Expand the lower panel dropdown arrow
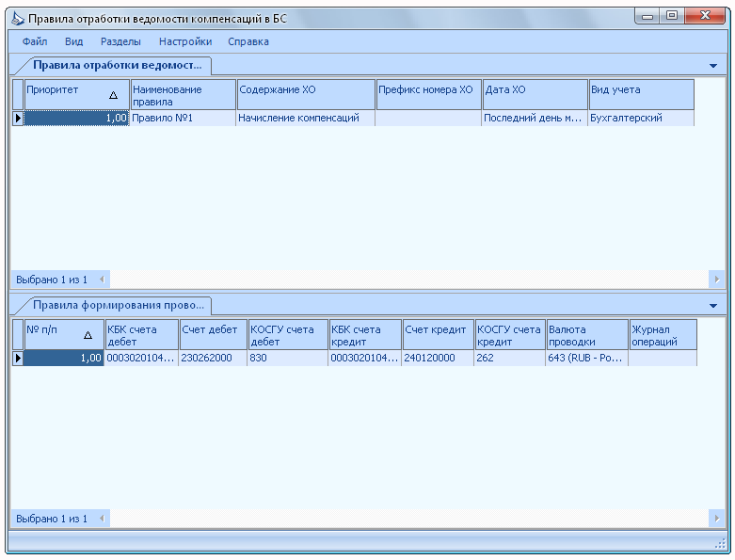The width and height of the screenshot is (735, 560). [x=713, y=306]
